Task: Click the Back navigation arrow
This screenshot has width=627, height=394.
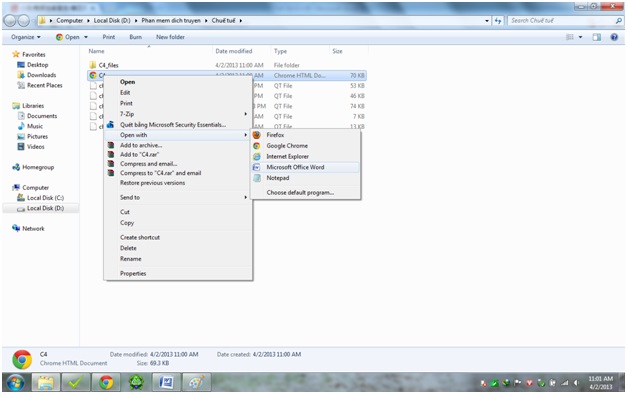Action: [10, 20]
